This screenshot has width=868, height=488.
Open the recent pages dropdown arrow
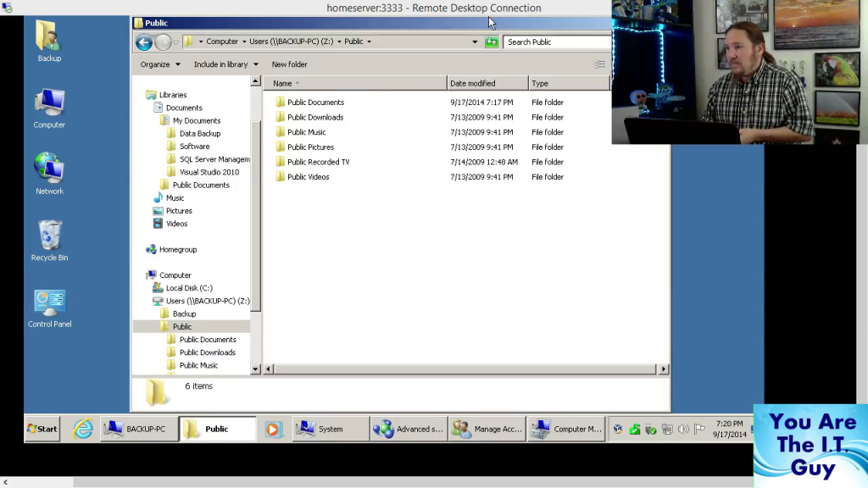point(175,42)
